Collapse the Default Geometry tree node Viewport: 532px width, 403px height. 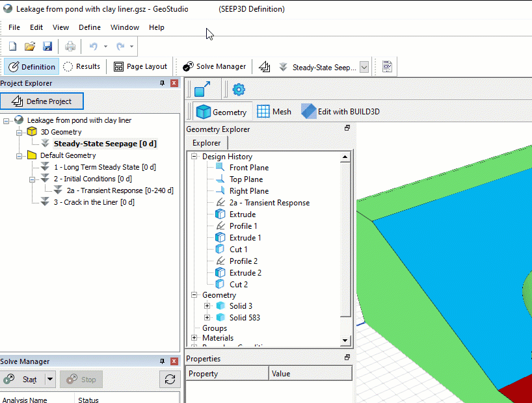coord(20,156)
